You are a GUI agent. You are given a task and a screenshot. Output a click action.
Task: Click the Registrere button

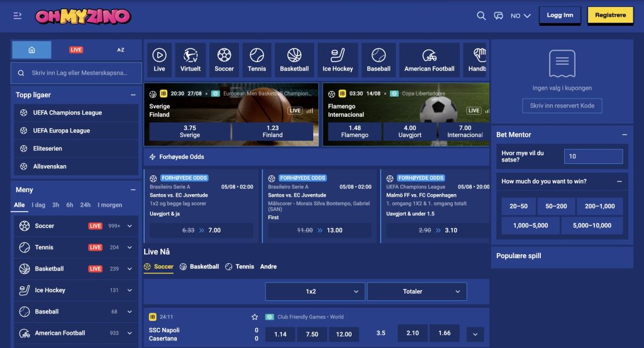point(610,15)
